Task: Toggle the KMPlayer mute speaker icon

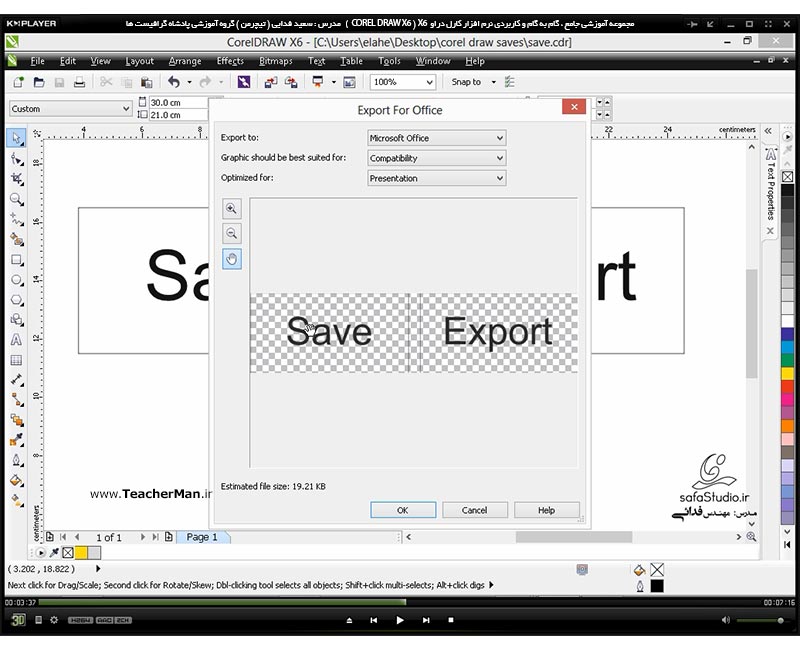Action: coord(726,620)
